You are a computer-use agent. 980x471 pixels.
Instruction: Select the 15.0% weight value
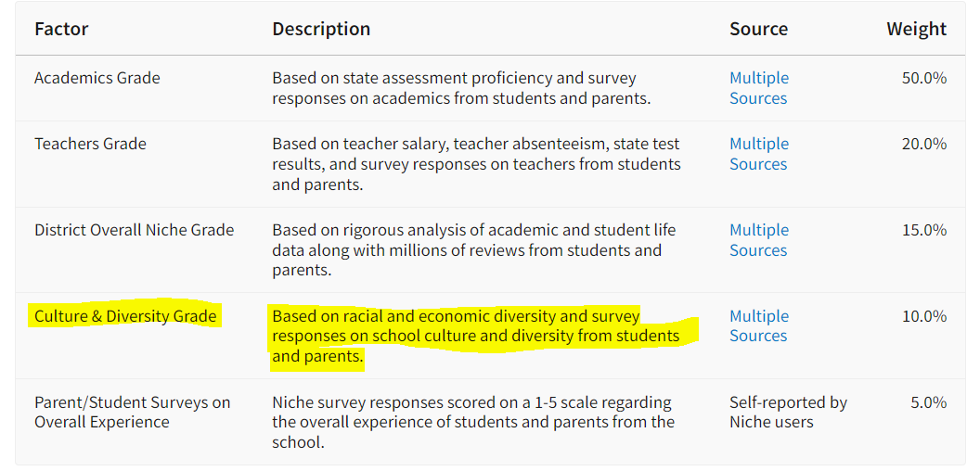[923, 230]
